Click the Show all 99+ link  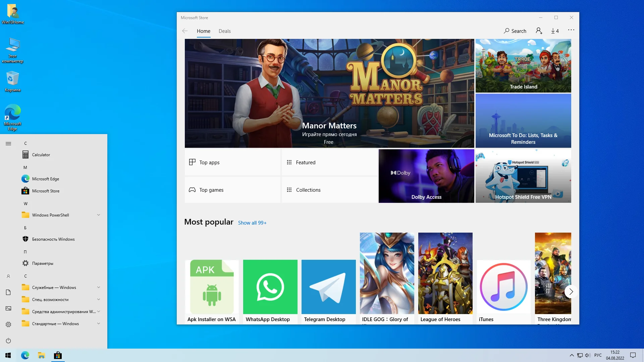click(x=252, y=223)
